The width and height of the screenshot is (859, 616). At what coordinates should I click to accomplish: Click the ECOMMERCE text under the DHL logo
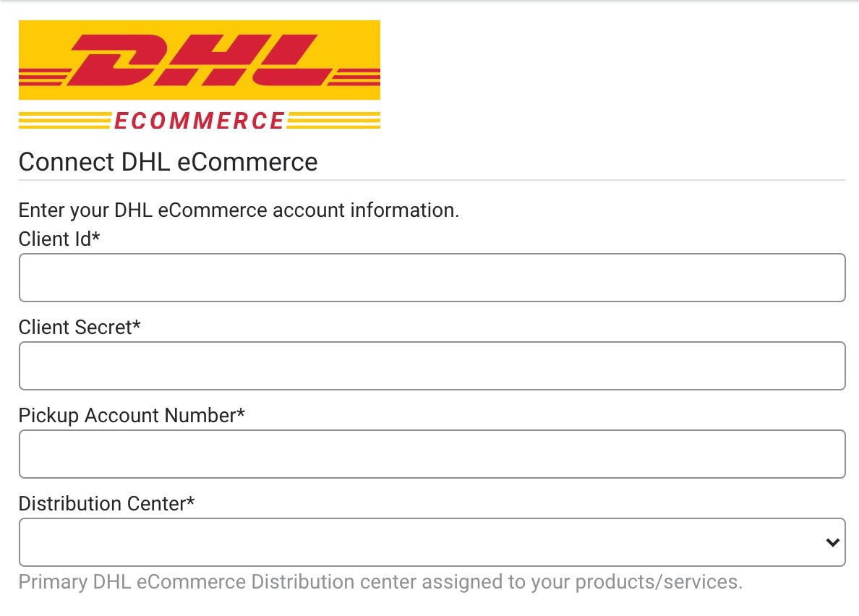point(199,120)
